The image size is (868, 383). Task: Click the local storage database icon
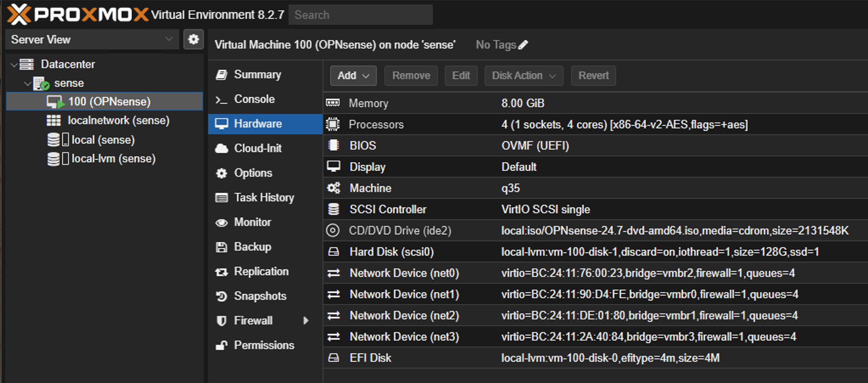pyautogui.click(x=53, y=140)
